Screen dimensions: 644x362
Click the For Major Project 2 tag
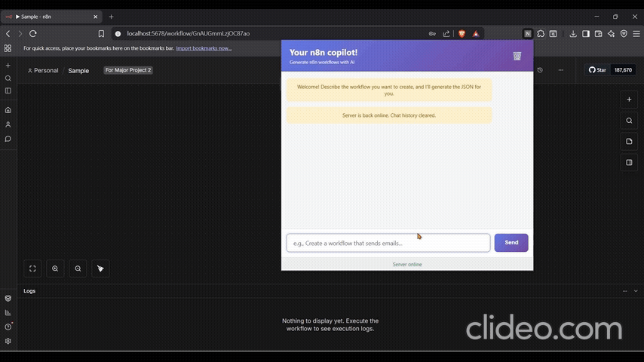click(128, 70)
